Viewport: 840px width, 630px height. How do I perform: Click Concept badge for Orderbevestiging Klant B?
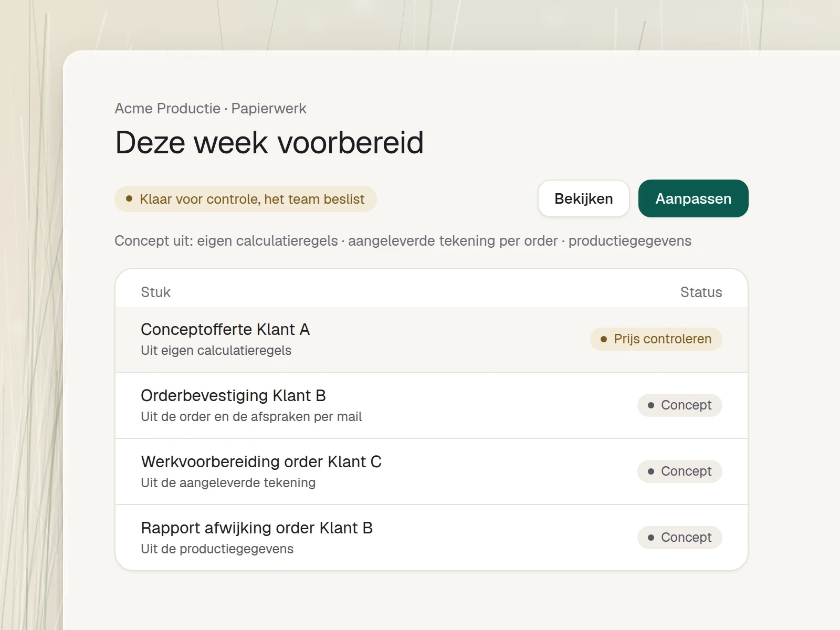679,405
